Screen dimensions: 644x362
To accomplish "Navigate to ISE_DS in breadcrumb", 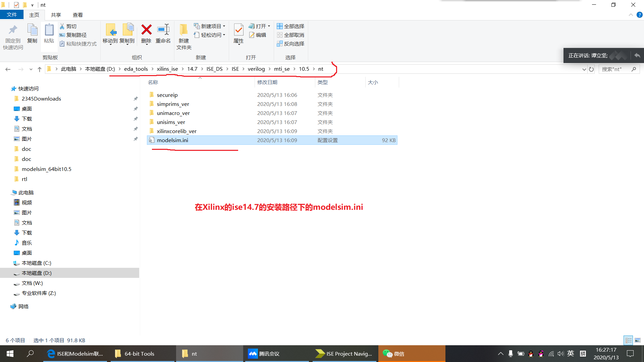I will click(214, 69).
